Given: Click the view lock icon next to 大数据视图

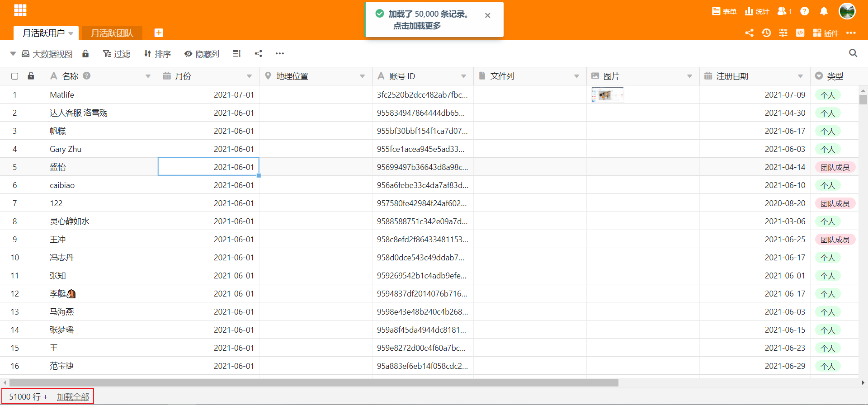Looking at the screenshot, I should point(85,53).
